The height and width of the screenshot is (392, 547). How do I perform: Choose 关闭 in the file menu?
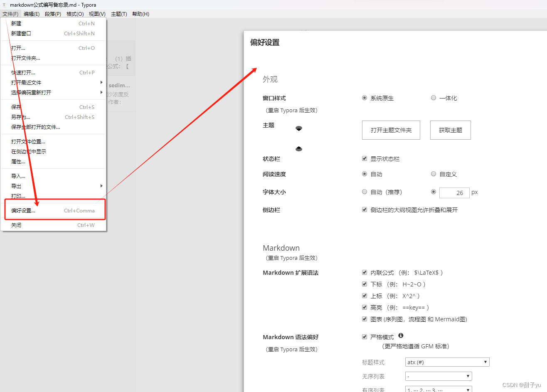54,225
